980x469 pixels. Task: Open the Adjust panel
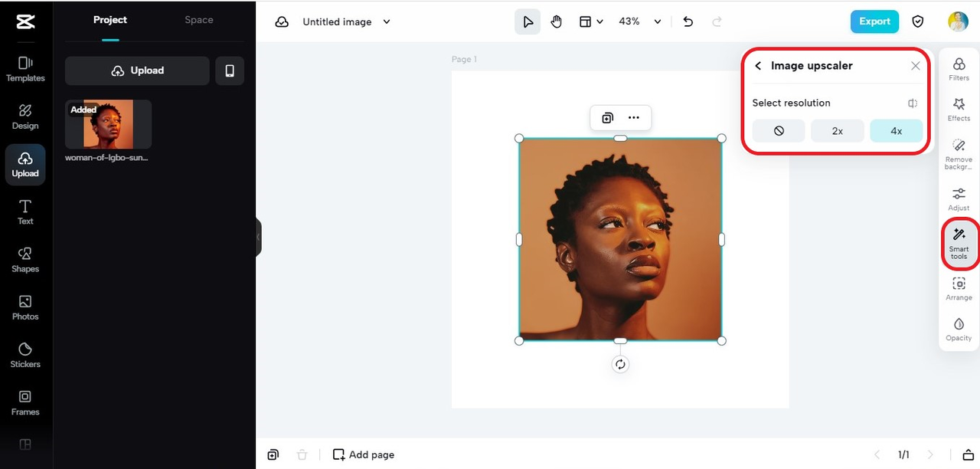pyautogui.click(x=959, y=198)
